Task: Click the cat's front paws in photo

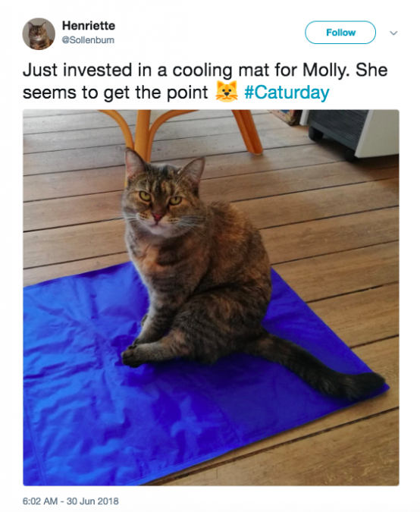Action: (134, 353)
